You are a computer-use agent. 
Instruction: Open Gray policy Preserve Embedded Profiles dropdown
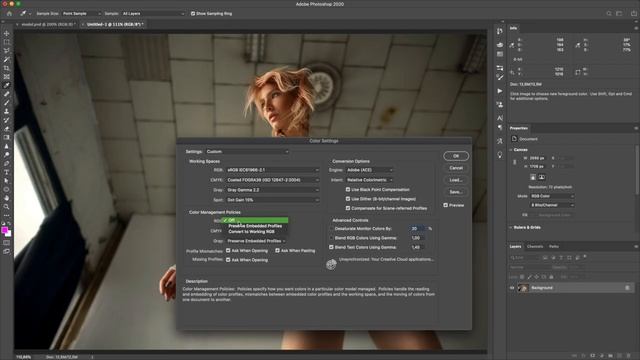pyautogui.click(x=256, y=241)
